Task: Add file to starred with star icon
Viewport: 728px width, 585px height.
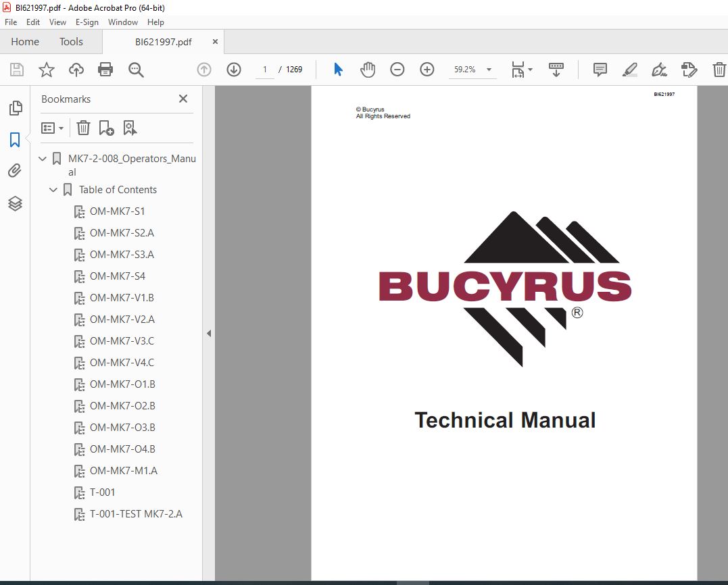Action: tap(46, 70)
